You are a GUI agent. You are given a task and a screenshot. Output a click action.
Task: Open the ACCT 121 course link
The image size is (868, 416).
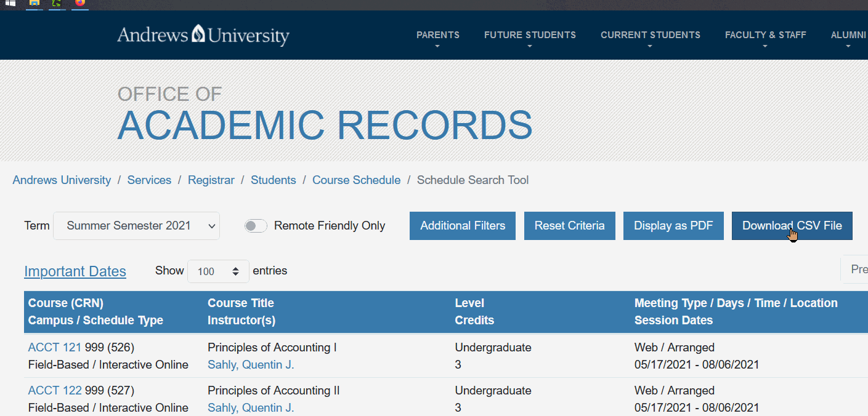55,348
